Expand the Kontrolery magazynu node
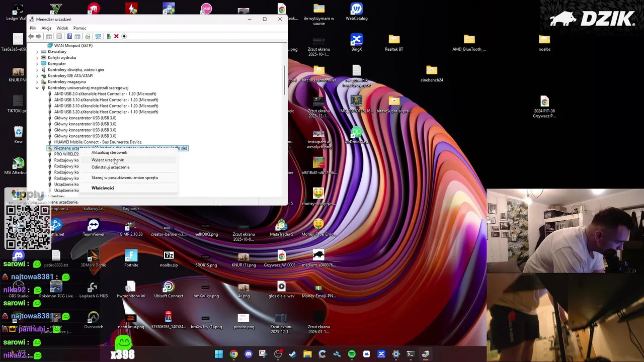The width and height of the screenshot is (644, 362). click(x=37, y=82)
